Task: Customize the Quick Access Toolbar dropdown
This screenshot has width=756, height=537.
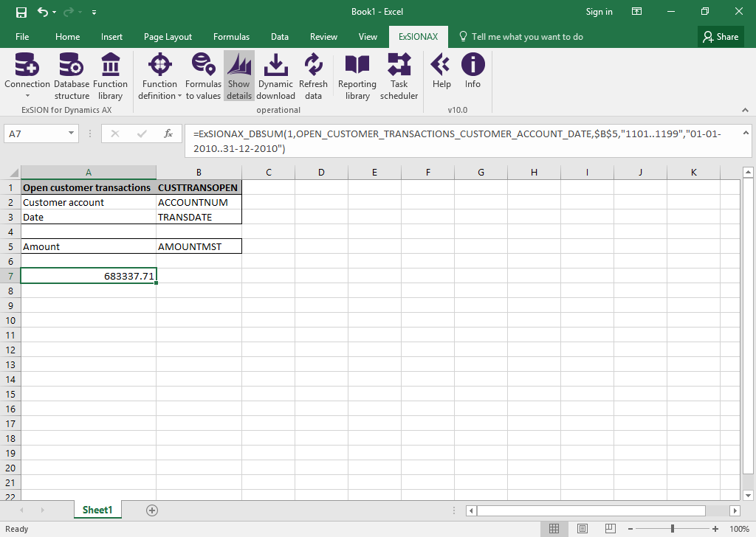Action: (94, 12)
